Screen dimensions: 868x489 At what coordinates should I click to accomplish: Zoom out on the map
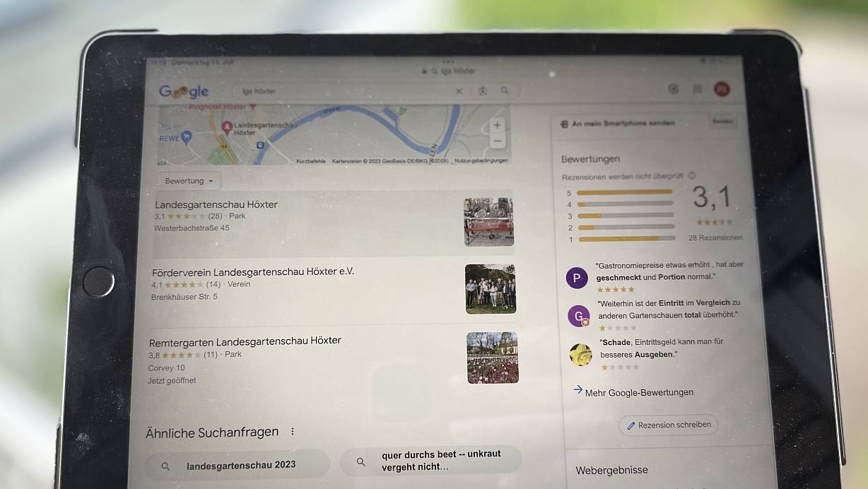498,141
